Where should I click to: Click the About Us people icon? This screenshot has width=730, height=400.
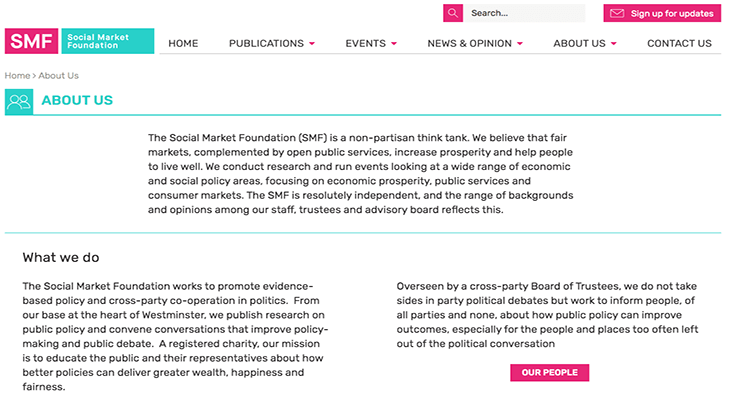[19, 102]
